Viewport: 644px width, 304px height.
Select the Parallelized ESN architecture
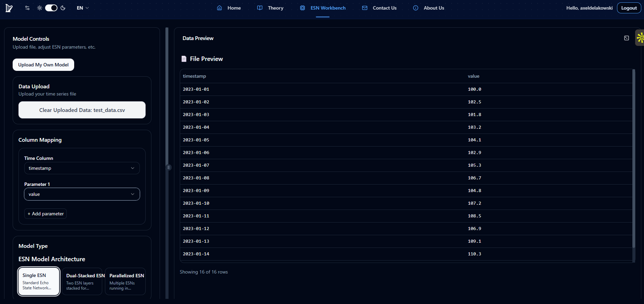tap(125, 281)
